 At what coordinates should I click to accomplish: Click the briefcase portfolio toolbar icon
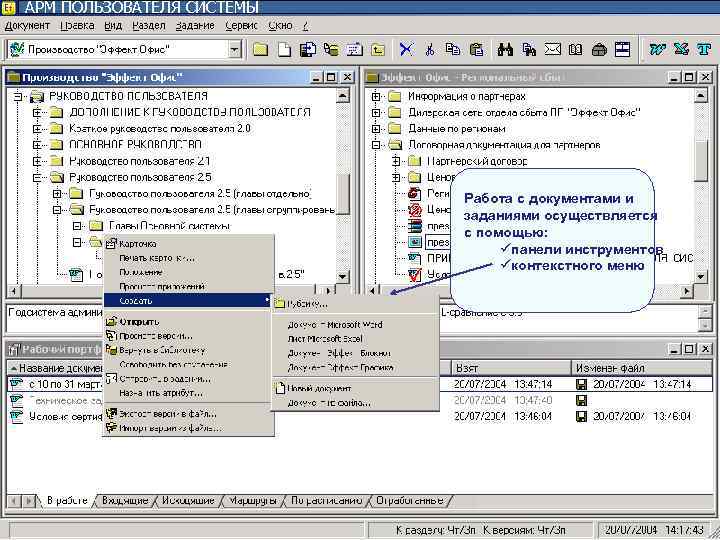pos(599,49)
